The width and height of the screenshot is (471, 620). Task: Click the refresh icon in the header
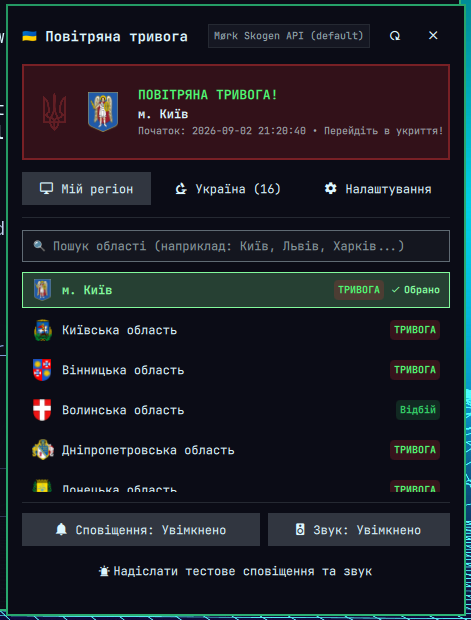(395, 36)
